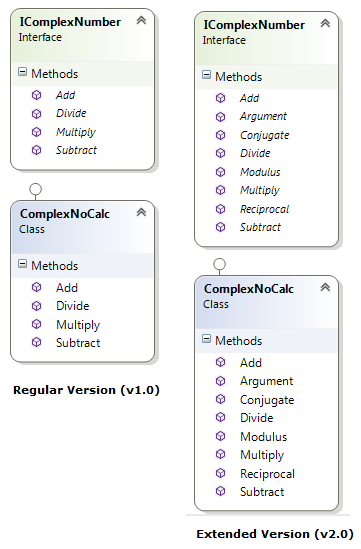361x549 pixels.
Task: Click the Divide method icon in v1.0 IComplexNumber interface
Action: coord(36,114)
